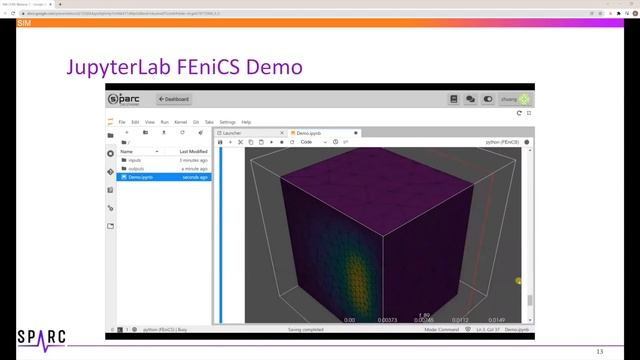Switch kernel via python (FEniCS) label

(x=502, y=142)
